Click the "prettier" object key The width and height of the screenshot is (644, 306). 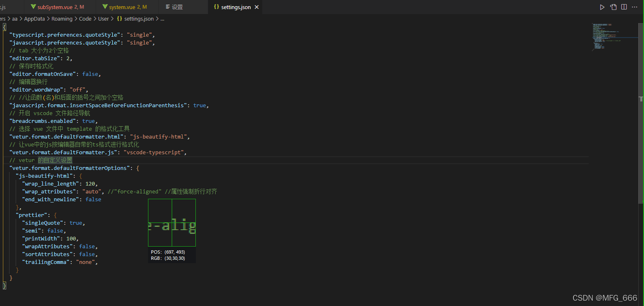(31, 215)
